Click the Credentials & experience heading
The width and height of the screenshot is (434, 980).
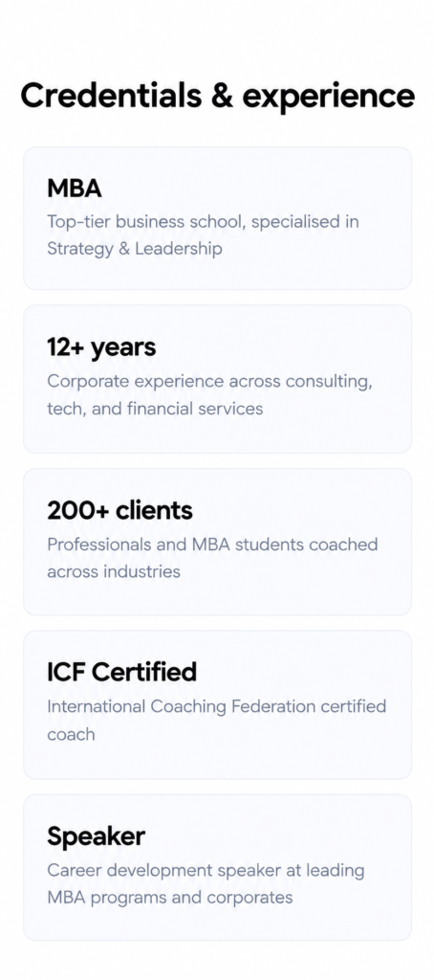coord(217,97)
